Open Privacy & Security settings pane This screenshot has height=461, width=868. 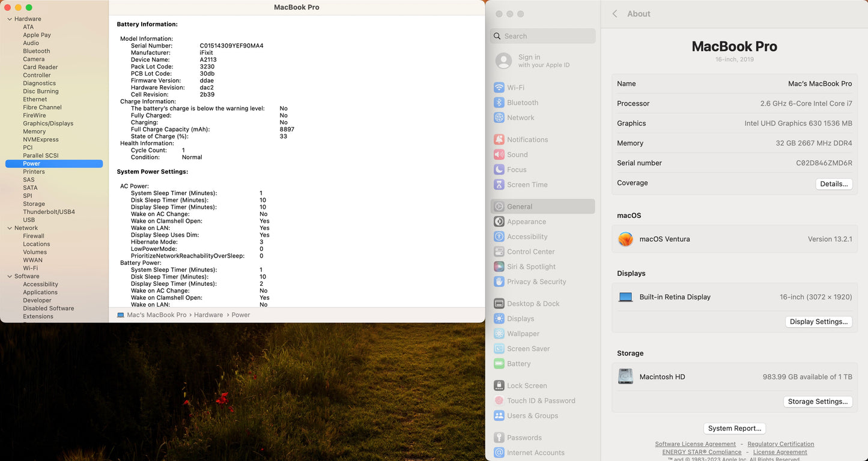coord(536,282)
